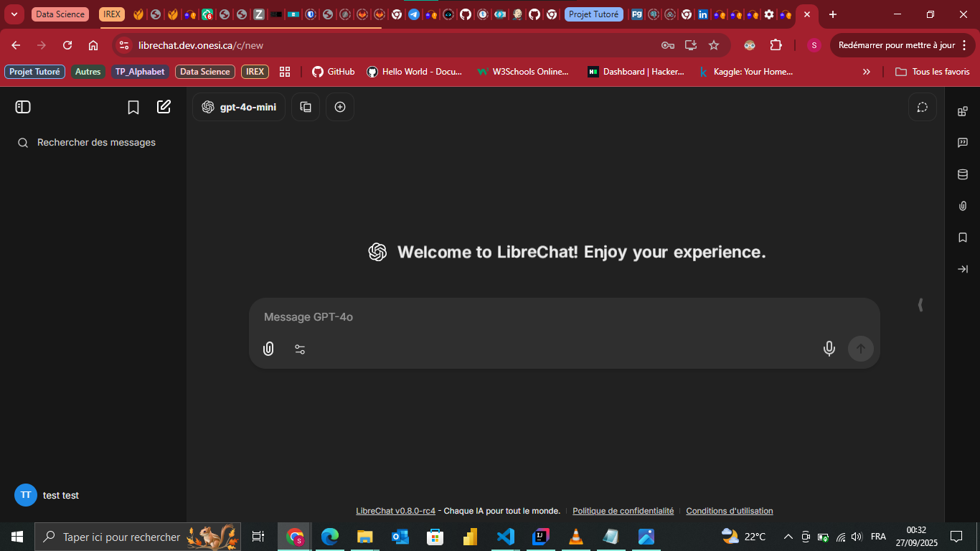Click the address bar URL librechat.dev.onesi.ca

click(x=201, y=45)
